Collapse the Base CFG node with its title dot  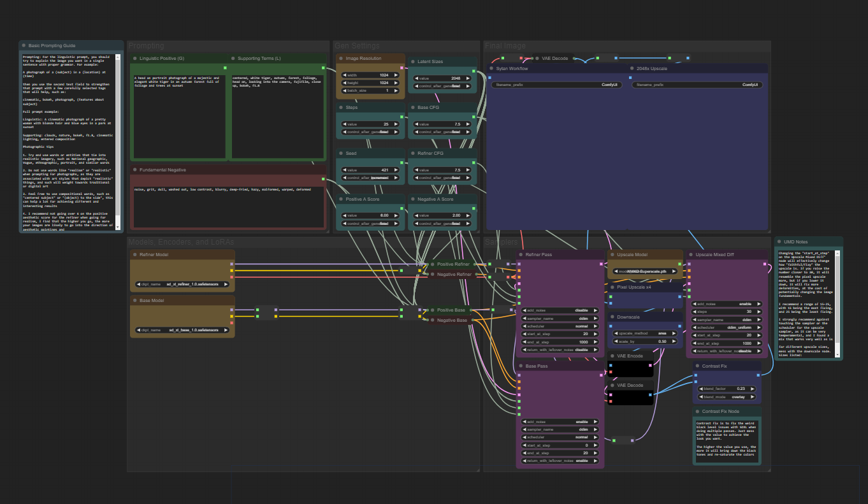[x=413, y=108]
